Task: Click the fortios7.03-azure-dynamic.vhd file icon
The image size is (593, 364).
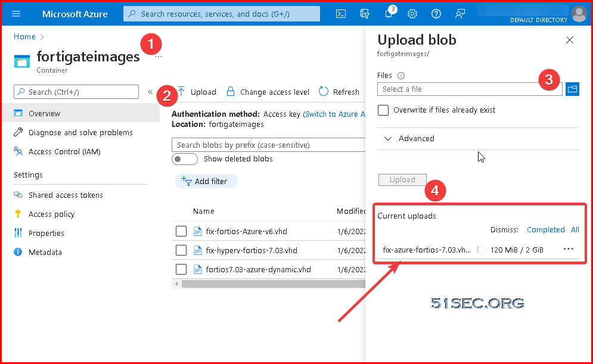Action: (x=197, y=269)
